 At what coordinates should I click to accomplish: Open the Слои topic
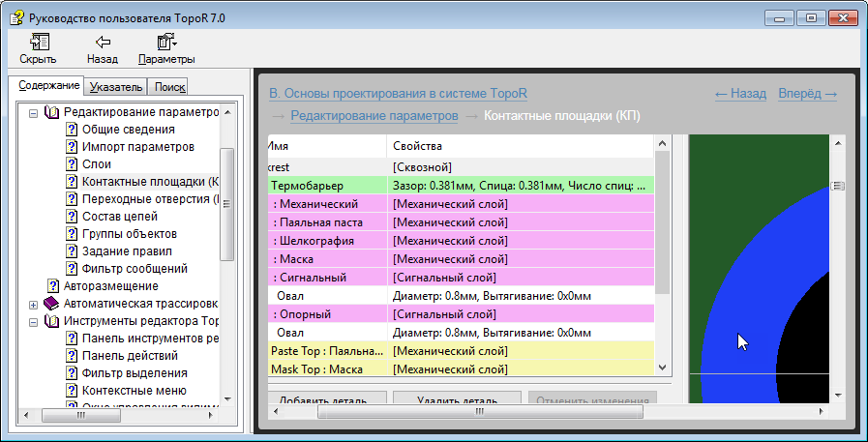pyautogui.click(x=97, y=164)
